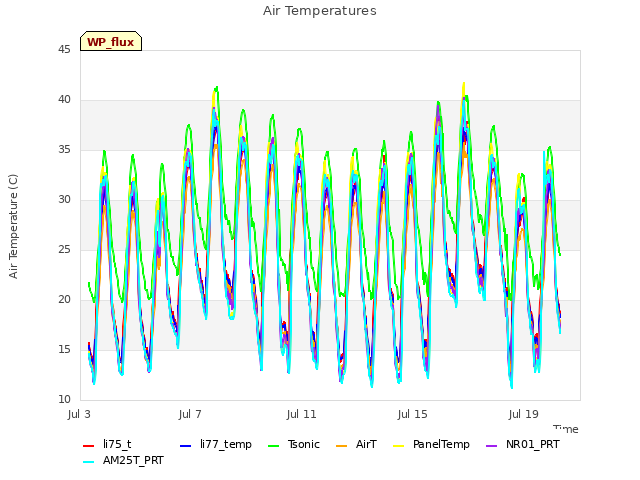Toggle the AM25T_PRT legend entry

click(x=123, y=461)
